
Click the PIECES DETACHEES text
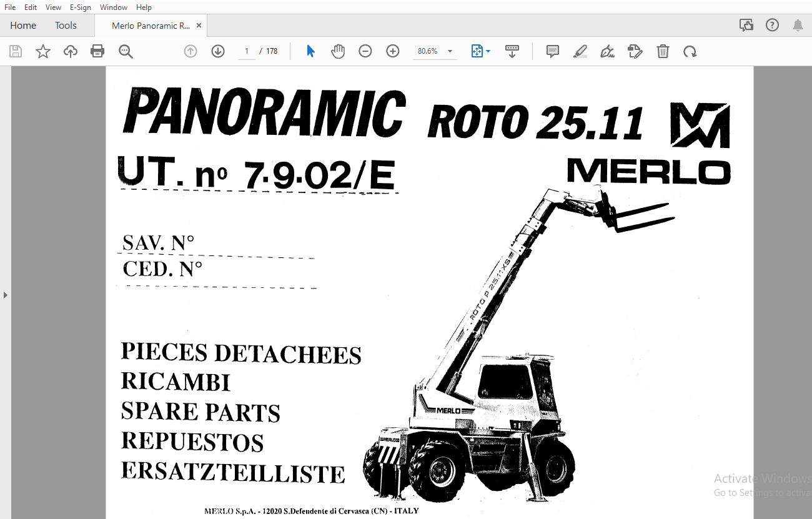(241, 353)
